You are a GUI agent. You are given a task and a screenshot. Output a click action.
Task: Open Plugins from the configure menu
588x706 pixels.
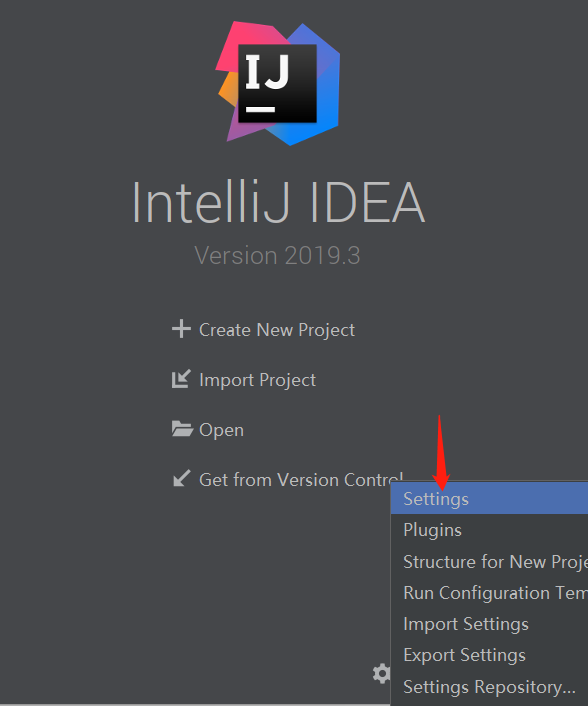coord(489,530)
